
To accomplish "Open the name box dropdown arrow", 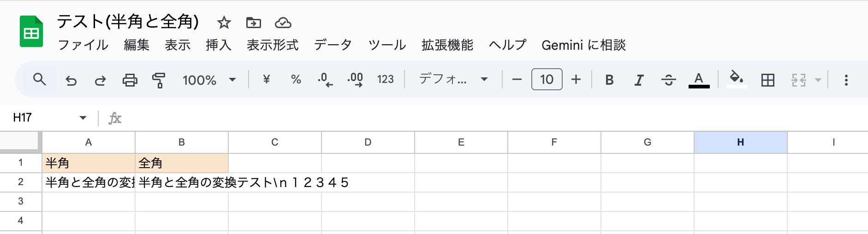I will click(83, 118).
